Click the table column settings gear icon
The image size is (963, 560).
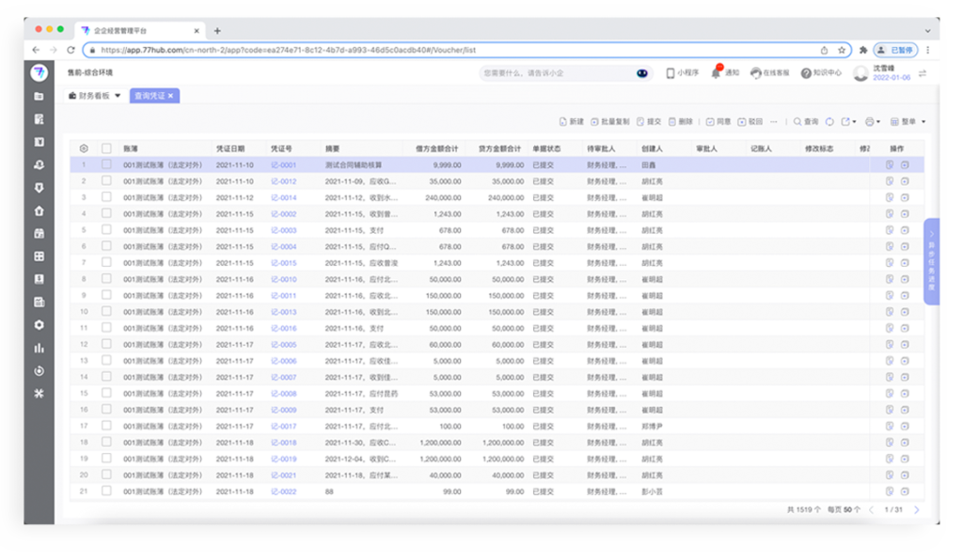pos(84,148)
